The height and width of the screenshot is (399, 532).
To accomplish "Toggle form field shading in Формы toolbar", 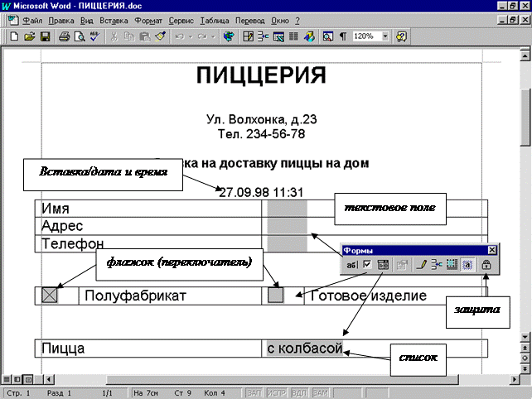I will (467, 265).
